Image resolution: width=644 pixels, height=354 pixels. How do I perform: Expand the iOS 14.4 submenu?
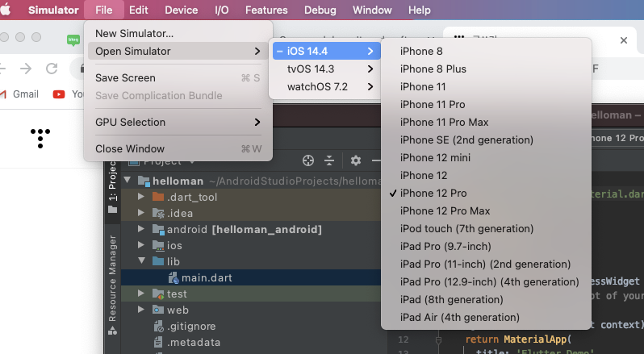tap(327, 51)
